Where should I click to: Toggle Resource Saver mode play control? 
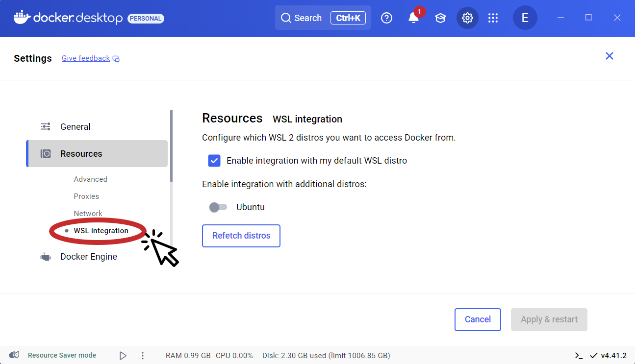123,355
